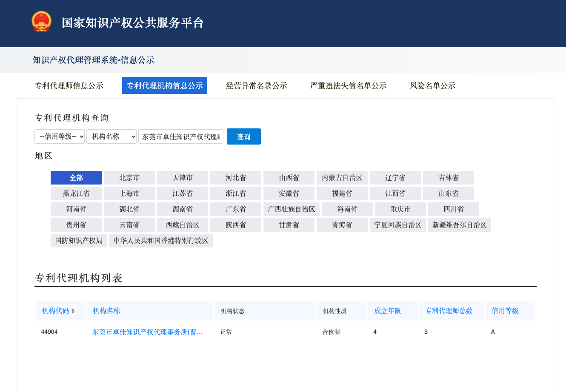
Task: Filter by region 广东省
Action: click(x=236, y=209)
